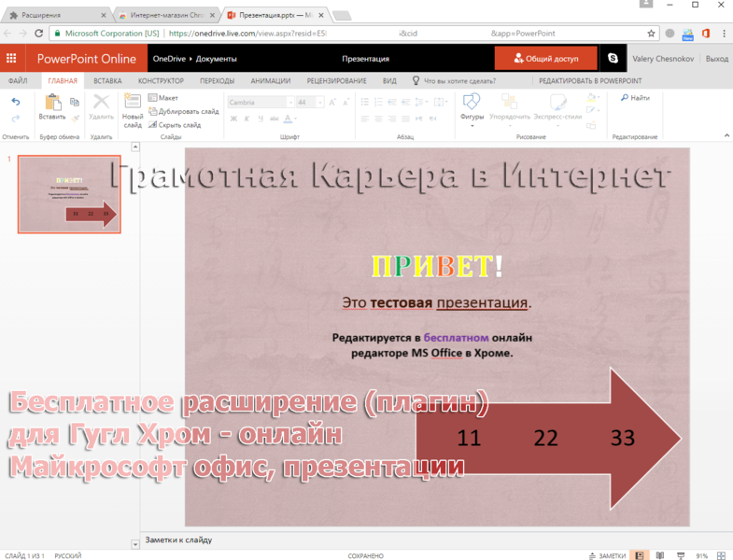Click the shape fill paint bucket

(592, 97)
